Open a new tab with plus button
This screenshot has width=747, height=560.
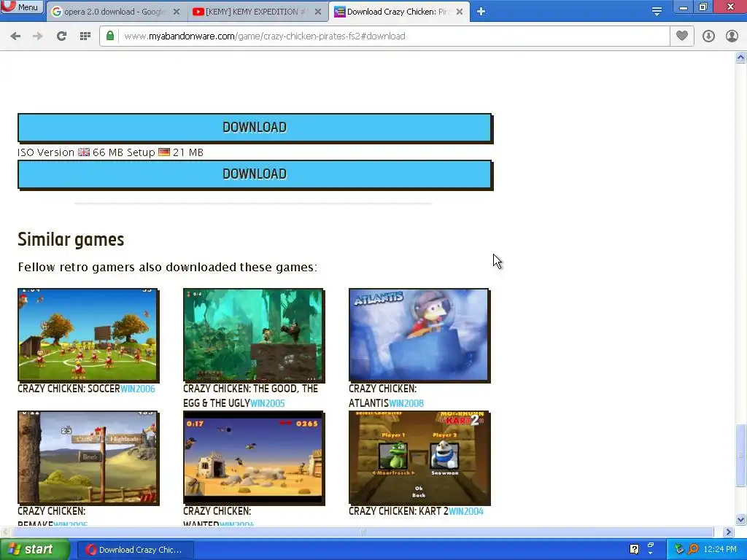click(x=481, y=12)
